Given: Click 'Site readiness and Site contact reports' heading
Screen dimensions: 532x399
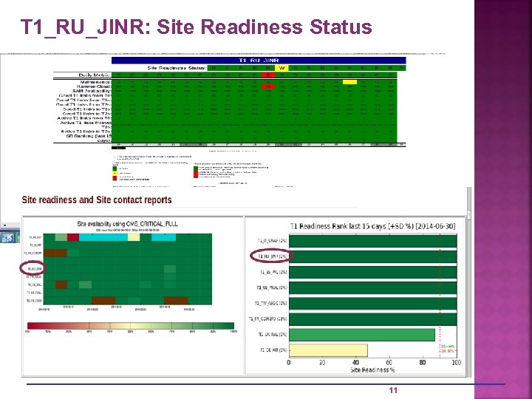Looking at the screenshot, I should coord(97,199).
